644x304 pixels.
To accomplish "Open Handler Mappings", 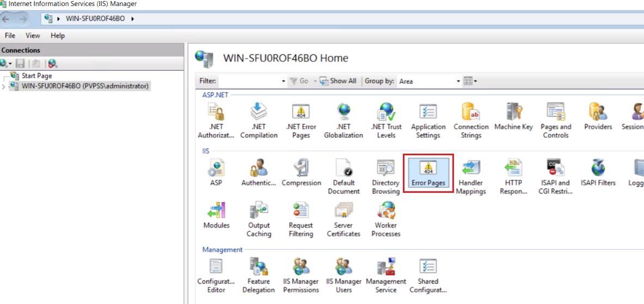I will (x=471, y=173).
